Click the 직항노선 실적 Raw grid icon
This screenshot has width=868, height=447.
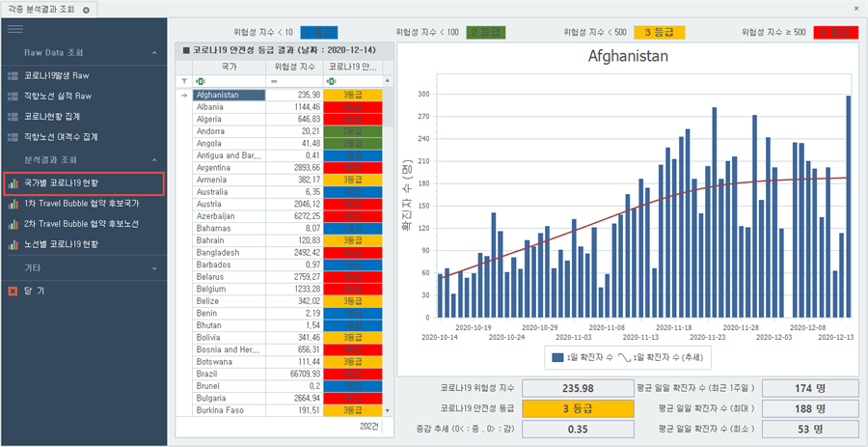click(14, 96)
